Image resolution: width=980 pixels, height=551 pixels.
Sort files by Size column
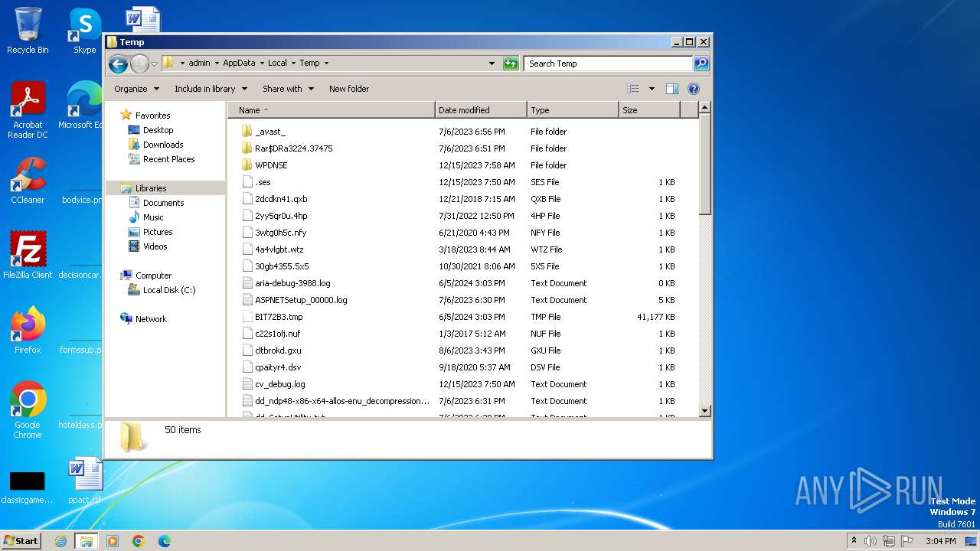(649, 110)
